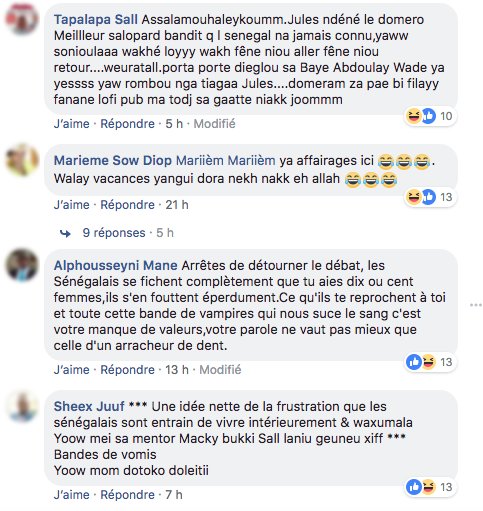Image resolution: width=483 pixels, height=511 pixels.
Task: Open Sheex Juuf's profile picture
Action: coord(22,406)
